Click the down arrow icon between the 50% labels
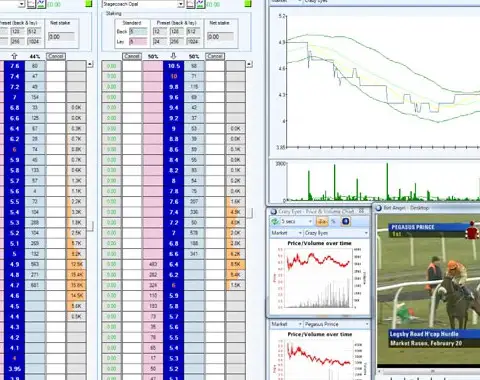The width and height of the screenshot is (480, 380). tap(173, 56)
